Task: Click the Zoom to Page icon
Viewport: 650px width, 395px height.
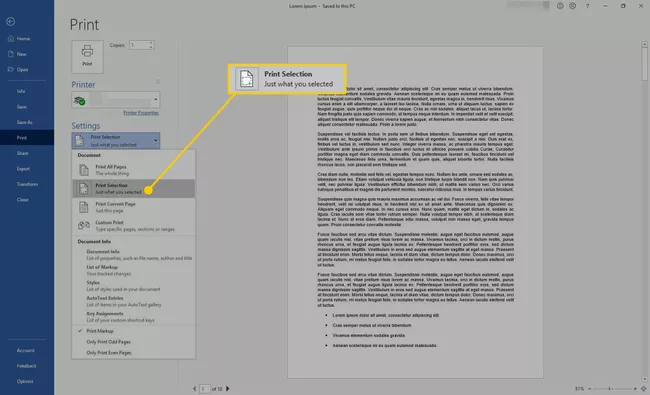Action: tap(644, 389)
